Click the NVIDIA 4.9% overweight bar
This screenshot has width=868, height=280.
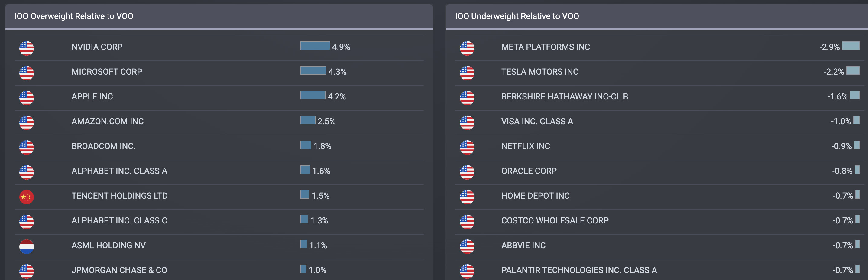(315, 46)
